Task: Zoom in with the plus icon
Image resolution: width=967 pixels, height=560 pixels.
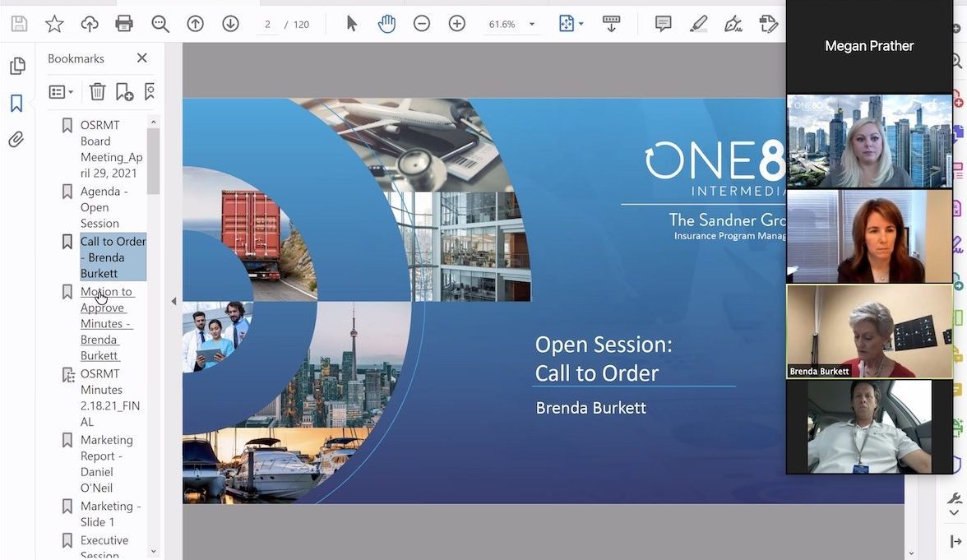Action: coord(457,24)
